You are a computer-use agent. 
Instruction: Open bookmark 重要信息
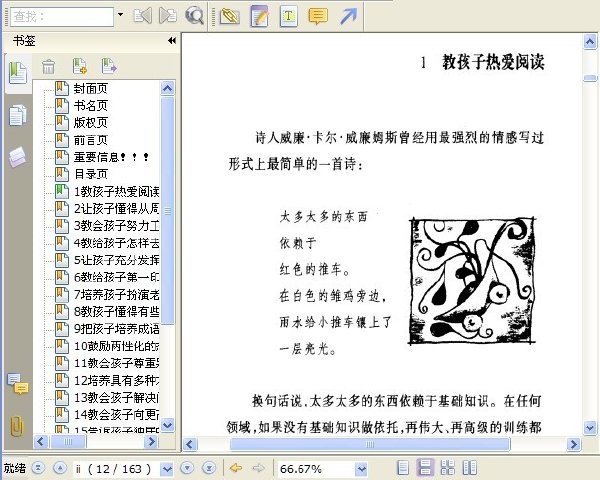pos(111,157)
